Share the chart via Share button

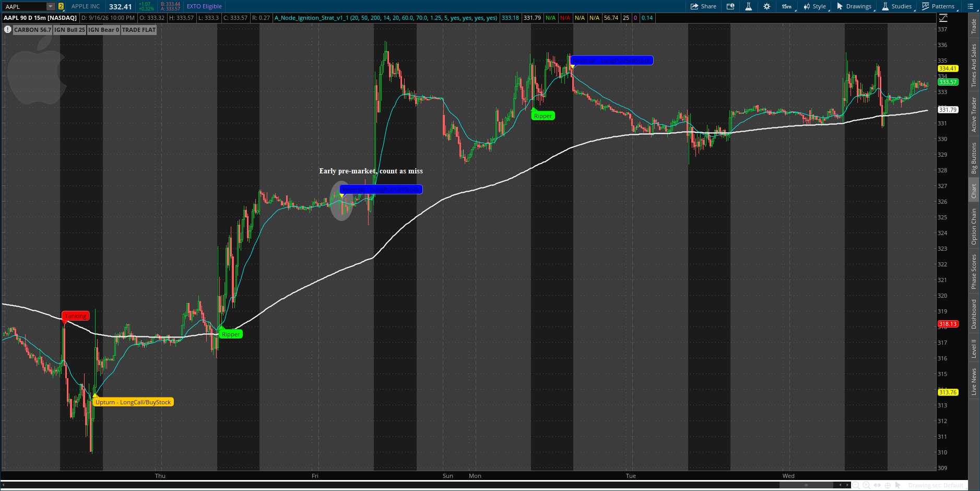703,6
